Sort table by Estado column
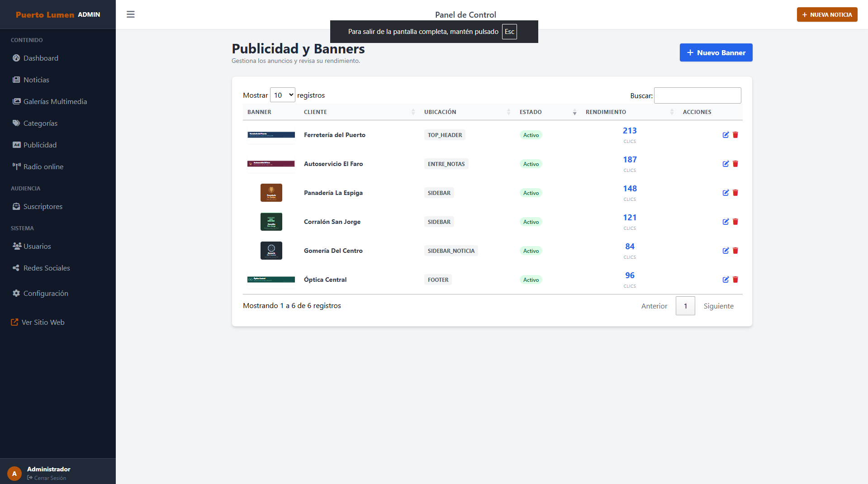Image resolution: width=868 pixels, height=484 pixels. 548,112
